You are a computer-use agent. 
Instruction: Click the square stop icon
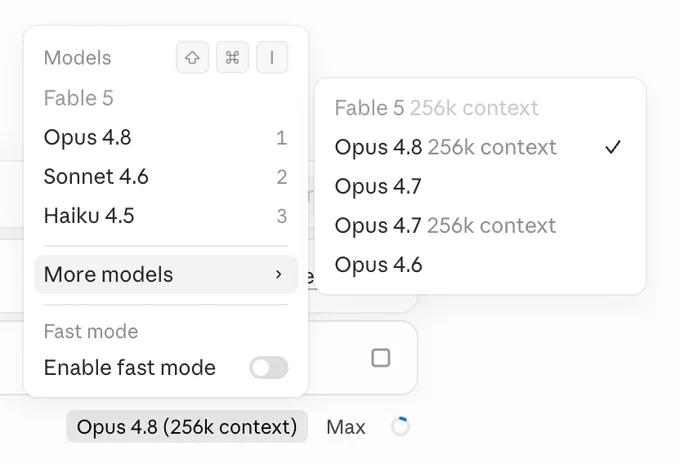pyautogui.click(x=381, y=358)
